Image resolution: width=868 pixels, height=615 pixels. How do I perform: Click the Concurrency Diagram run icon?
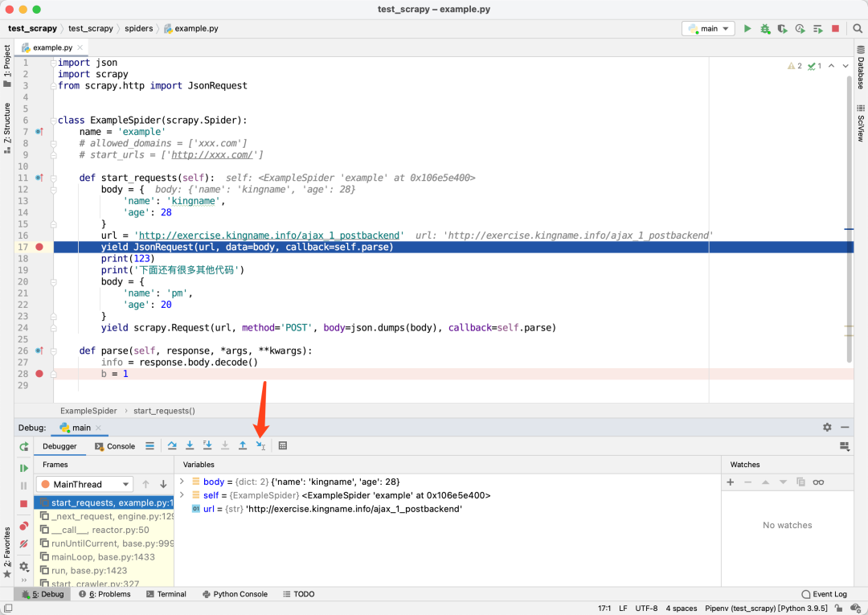pyautogui.click(x=817, y=28)
